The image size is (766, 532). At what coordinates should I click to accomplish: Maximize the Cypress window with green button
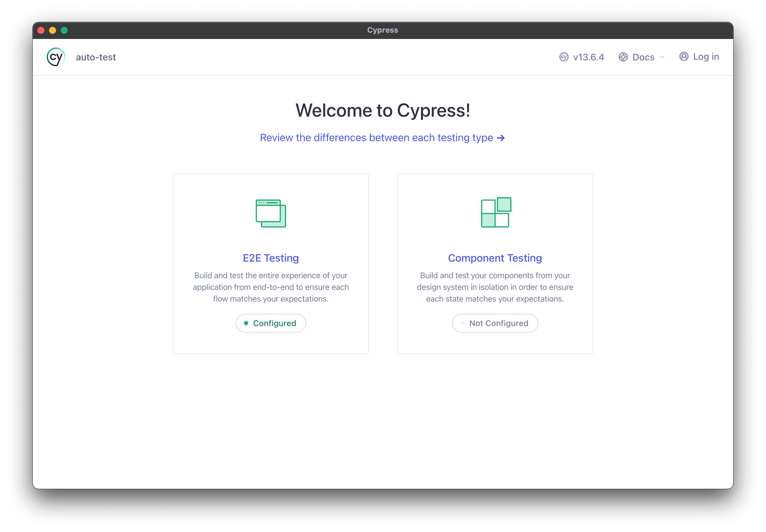pyautogui.click(x=65, y=30)
